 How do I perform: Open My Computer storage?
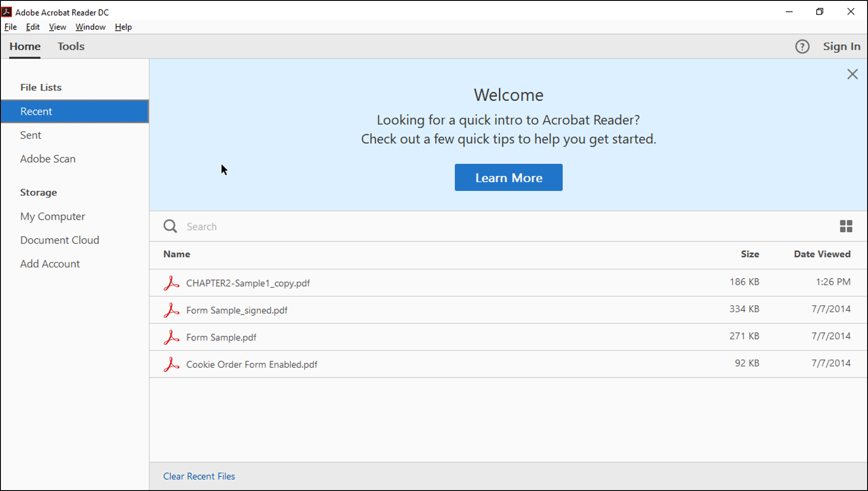point(53,216)
